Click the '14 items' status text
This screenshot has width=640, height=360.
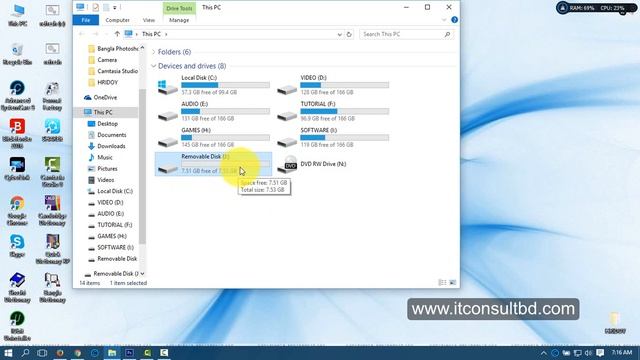coord(89,283)
